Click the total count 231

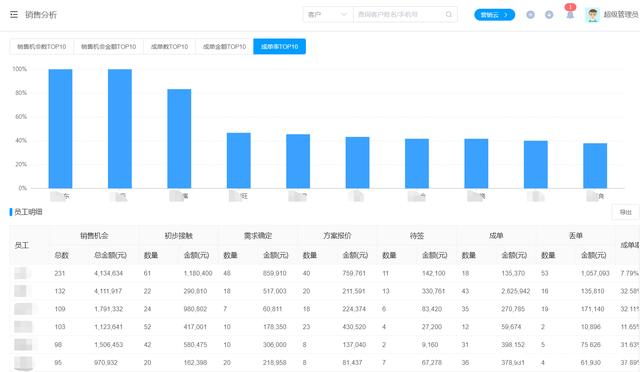pos(60,273)
